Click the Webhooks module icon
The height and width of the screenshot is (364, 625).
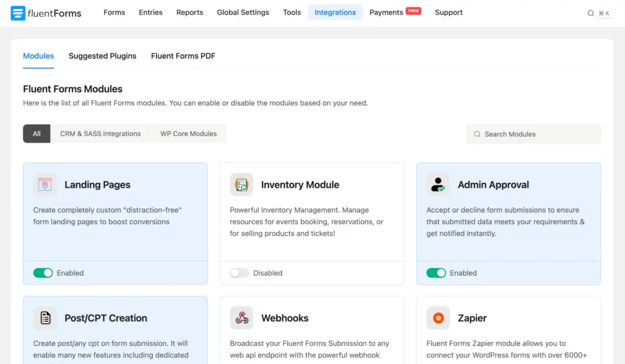[241, 318]
